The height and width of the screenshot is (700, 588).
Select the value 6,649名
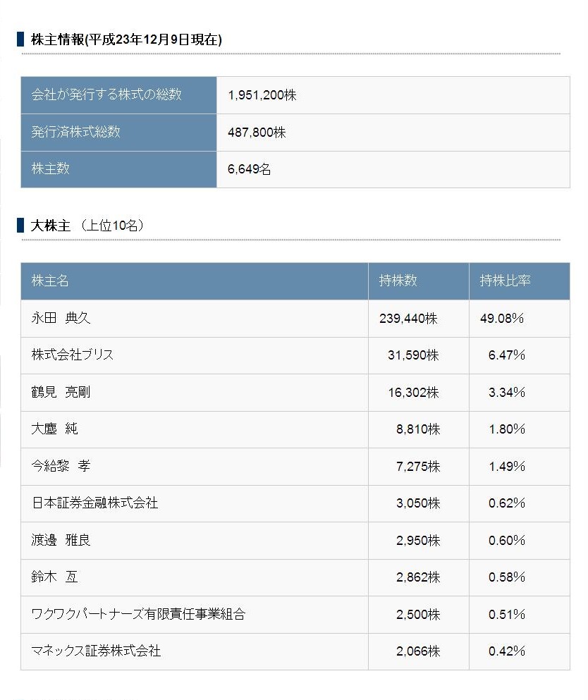click(x=249, y=169)
